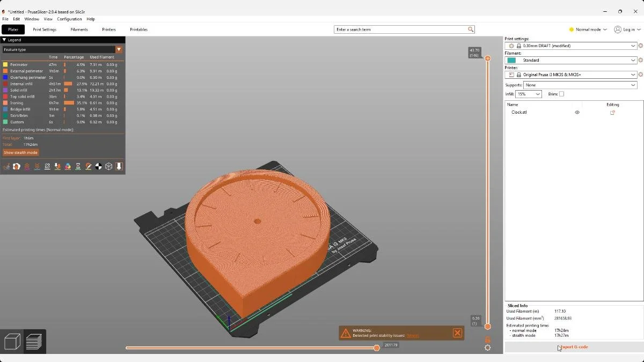Toggle retractions display in the preview legend
644x362 pixels.
[x=27, y=166]
